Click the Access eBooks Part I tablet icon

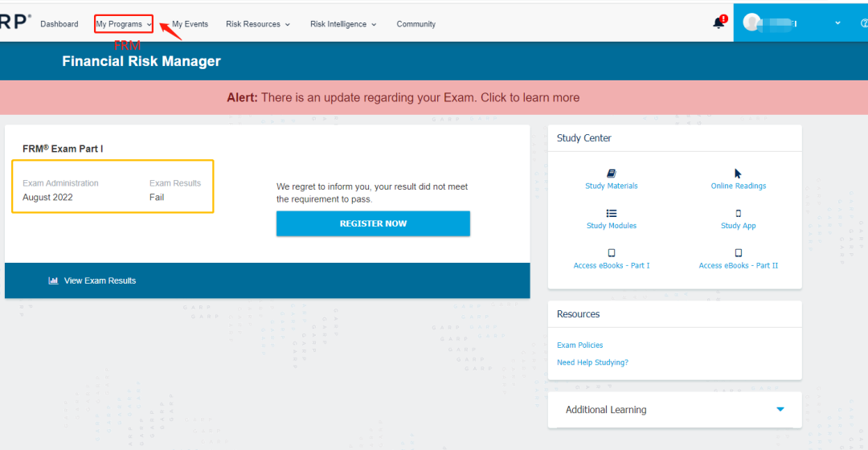pos(611,253)
